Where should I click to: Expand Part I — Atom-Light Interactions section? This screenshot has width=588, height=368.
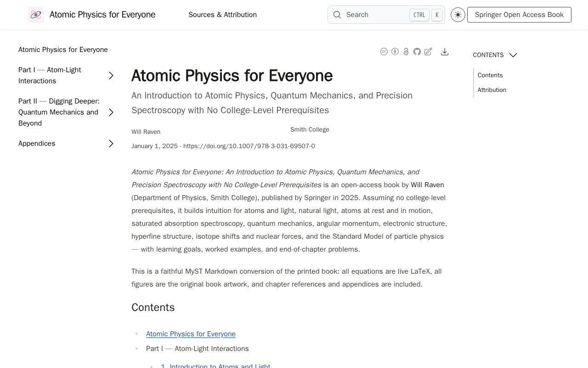[x=111, y=75]
